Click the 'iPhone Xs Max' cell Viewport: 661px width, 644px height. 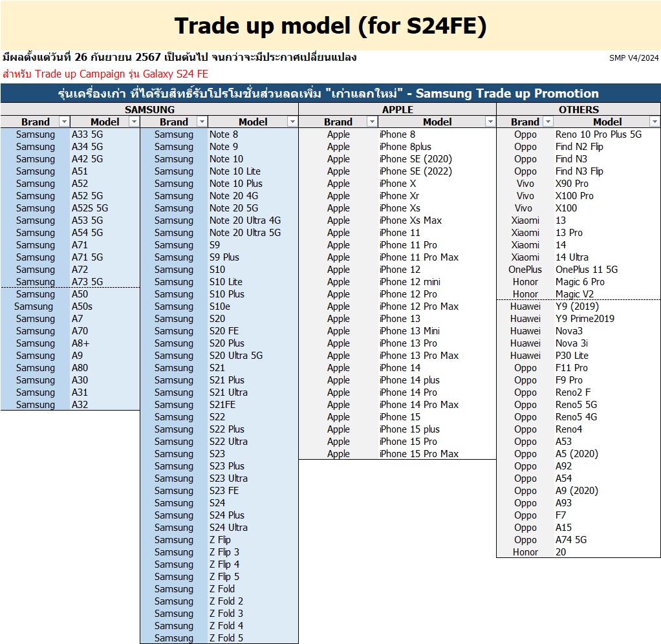[437, 220]
